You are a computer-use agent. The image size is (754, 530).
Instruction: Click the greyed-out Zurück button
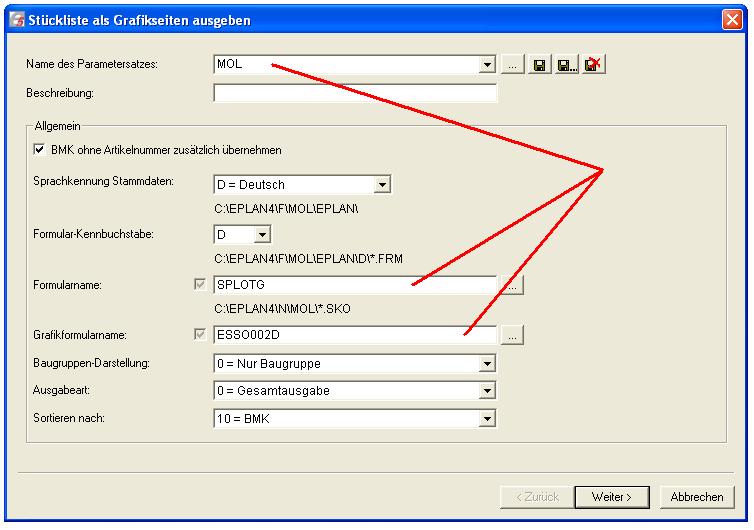coord(537,497)
